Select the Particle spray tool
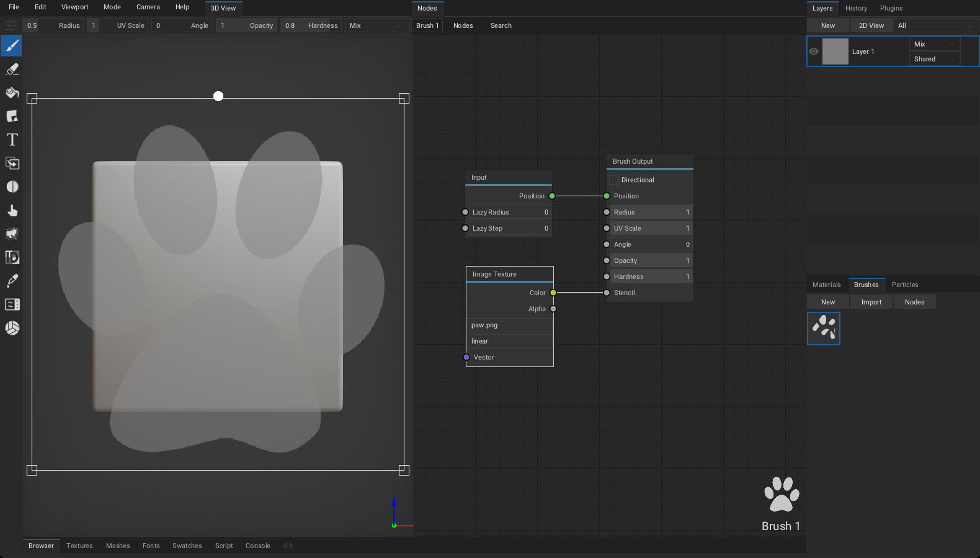The height and width of the screenshot is (558, 980). pyautogui.click(x=12, y=234)
